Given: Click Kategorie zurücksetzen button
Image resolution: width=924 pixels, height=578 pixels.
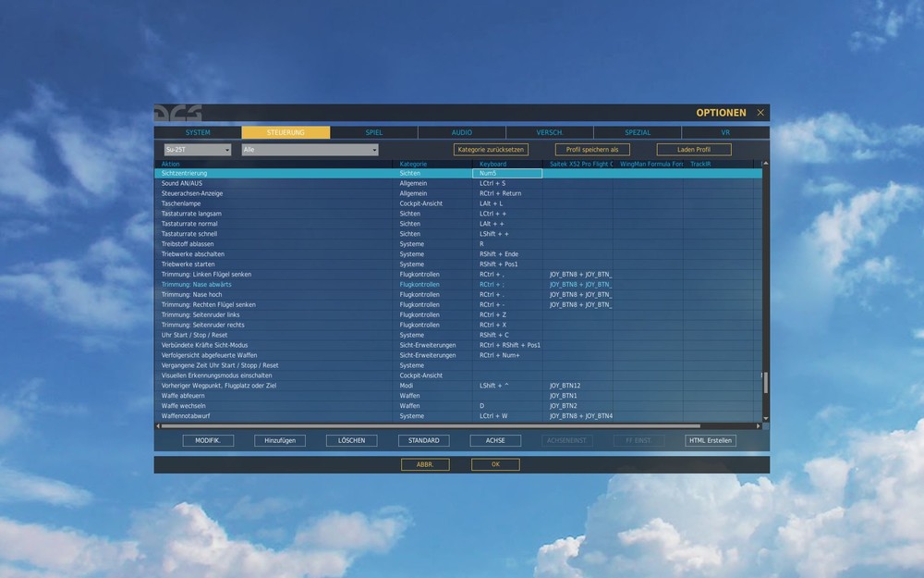Looking at the screenshot, I should tap(491, 150).
